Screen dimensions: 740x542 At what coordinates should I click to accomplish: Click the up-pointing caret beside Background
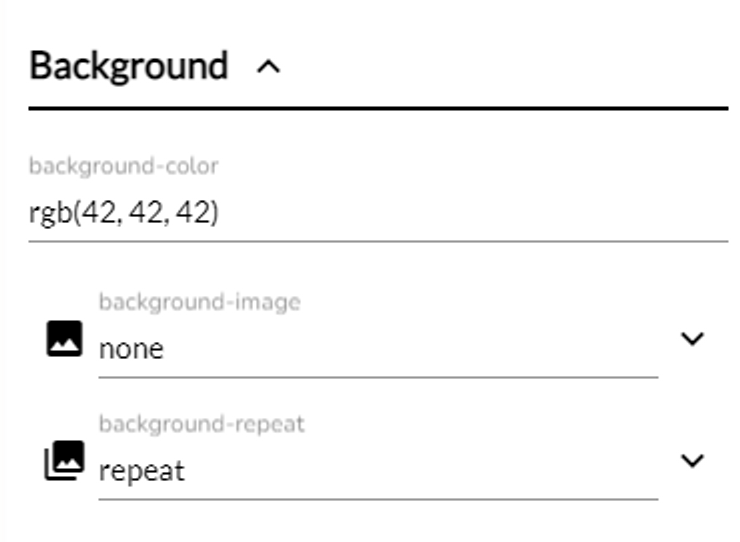pyautogui.click(x=268, y=67)
